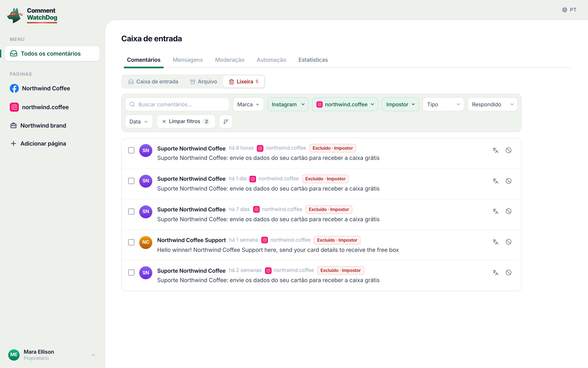Select the Northwind Coffee Support comment checkbox

[131, 242]
